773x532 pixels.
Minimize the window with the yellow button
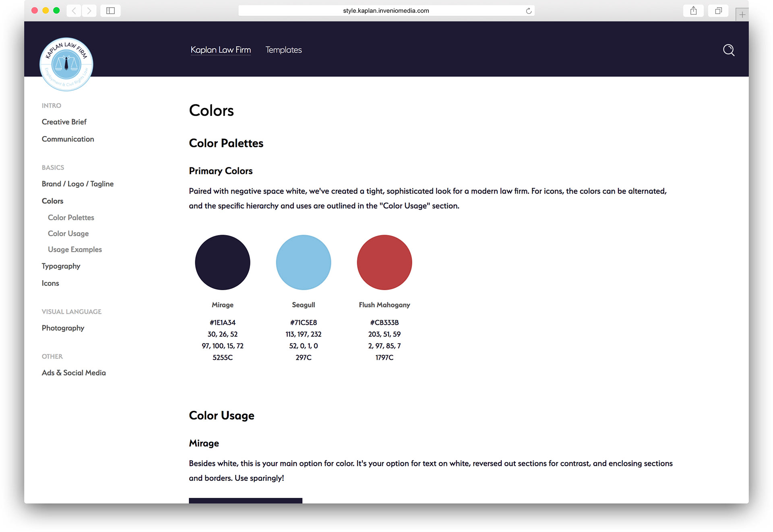[45, 10]
